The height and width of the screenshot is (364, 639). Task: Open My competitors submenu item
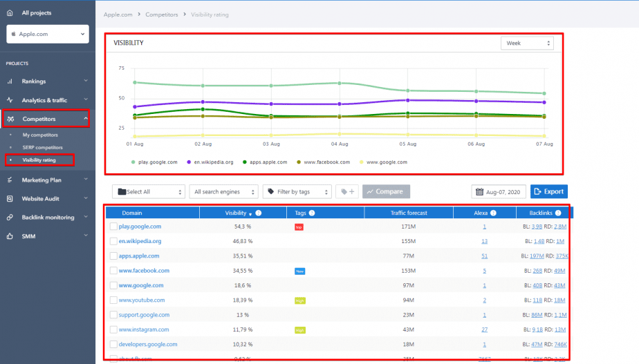40,135
